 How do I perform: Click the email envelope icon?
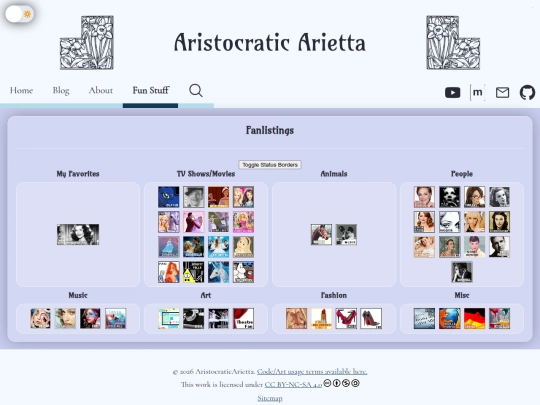point(502,92)
